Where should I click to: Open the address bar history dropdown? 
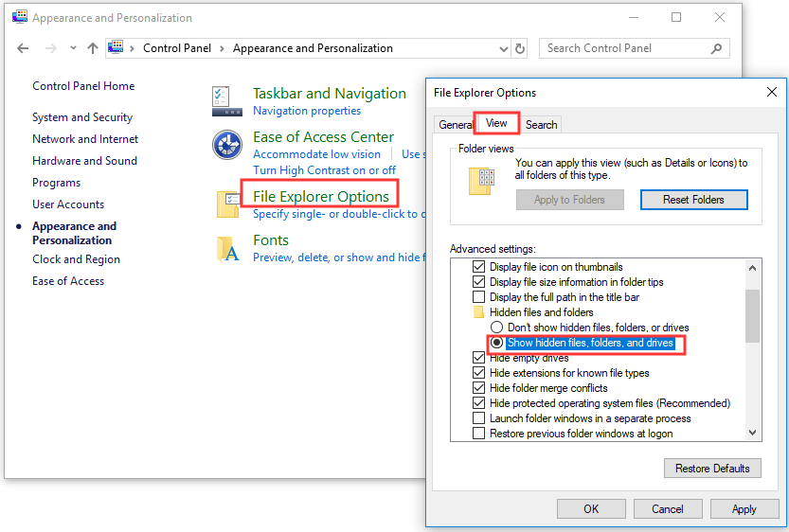click(503, 49)
